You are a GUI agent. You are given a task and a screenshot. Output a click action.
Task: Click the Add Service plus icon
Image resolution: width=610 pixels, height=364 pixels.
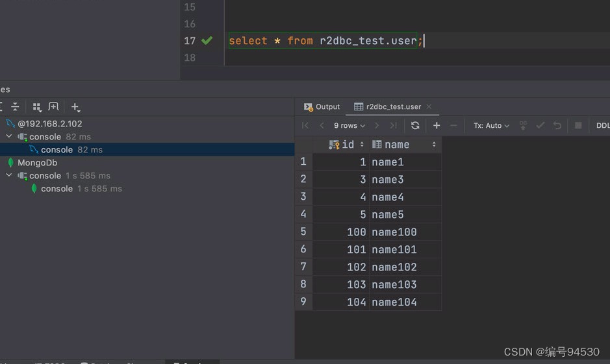tap(75, 107)
